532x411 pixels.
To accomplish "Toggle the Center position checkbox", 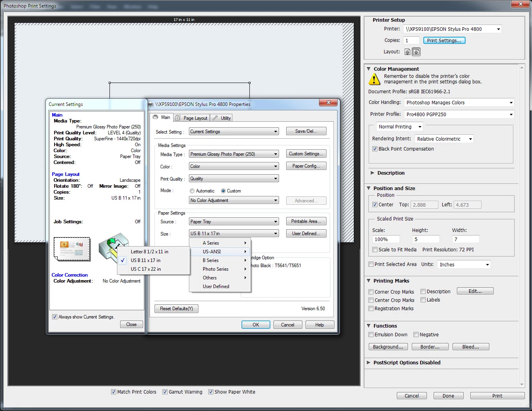I will [x=375, y=205].
